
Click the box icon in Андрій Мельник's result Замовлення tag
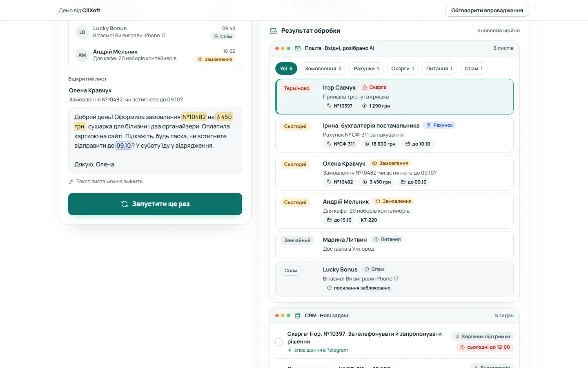pos(378,201)
